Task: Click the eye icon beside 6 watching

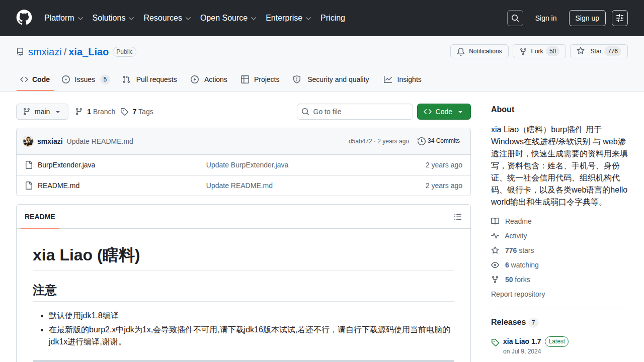Action: click(495, 265)
